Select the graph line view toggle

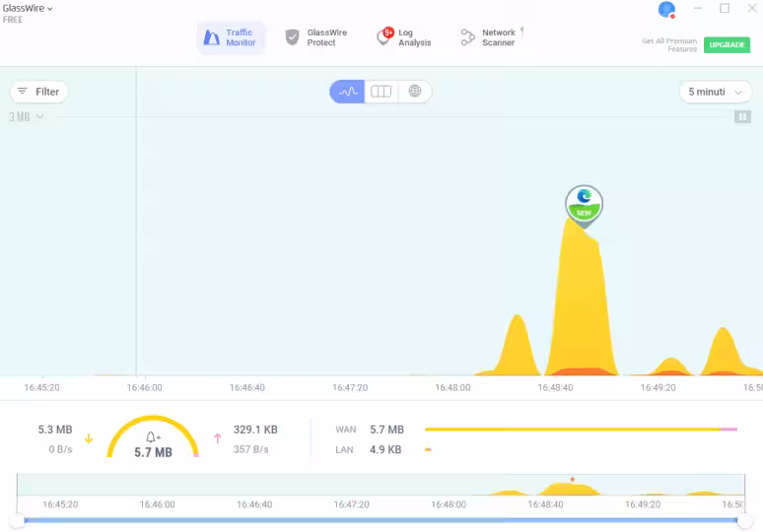click(x=347, y=92)
